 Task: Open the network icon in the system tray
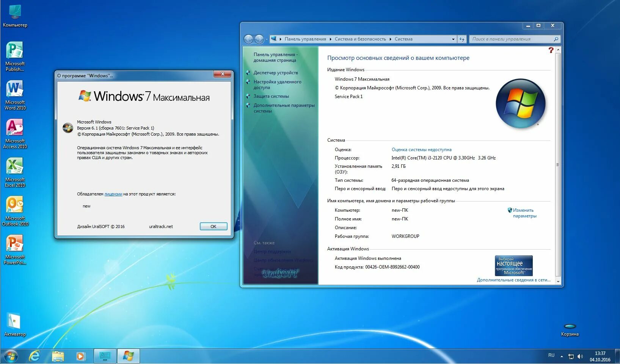coord(571,356)
